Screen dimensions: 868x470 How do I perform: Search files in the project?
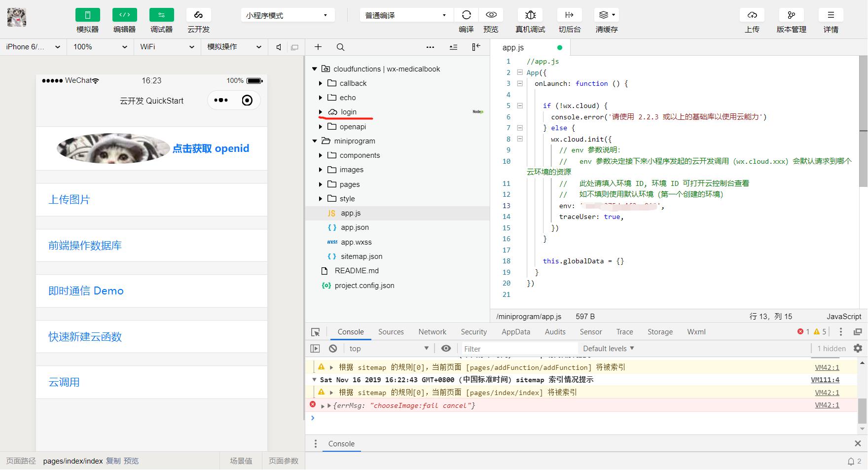tap(340, 47)
